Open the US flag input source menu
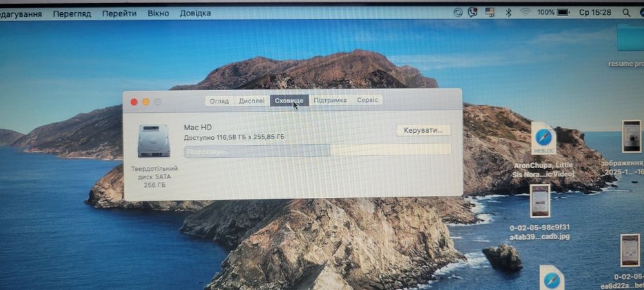Screen dimensions: 644x290 pyautogui.click(x=489, y=13)
